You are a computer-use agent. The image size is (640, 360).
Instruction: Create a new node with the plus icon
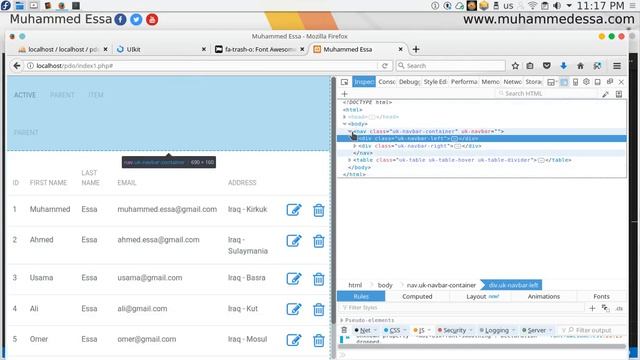(344, 93)
